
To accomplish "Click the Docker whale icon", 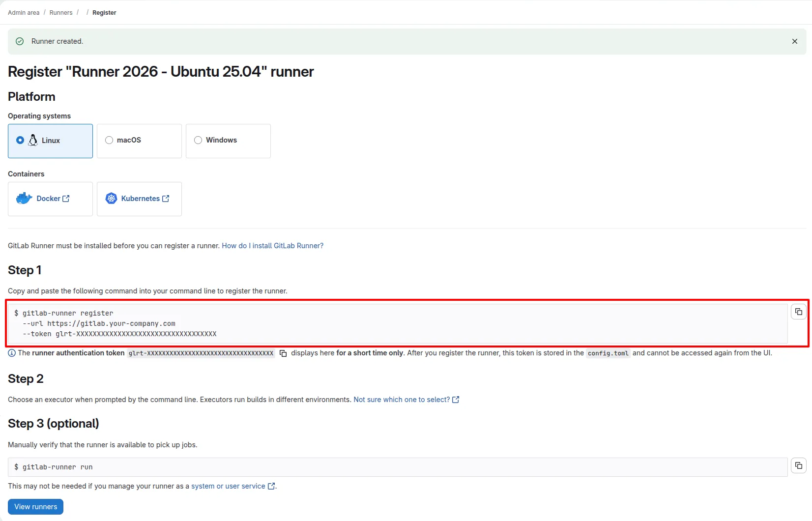I will click(x=24, y=199).
